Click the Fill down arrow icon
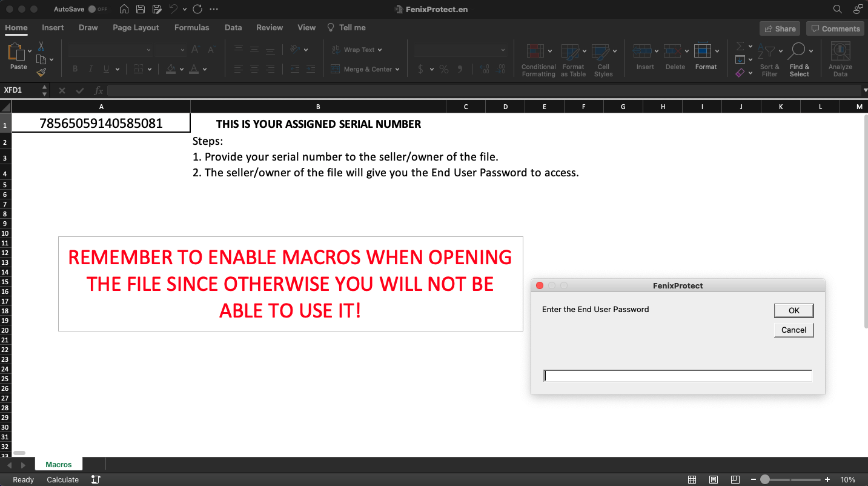Screen dimensions: 868x486 coord(740,59)
